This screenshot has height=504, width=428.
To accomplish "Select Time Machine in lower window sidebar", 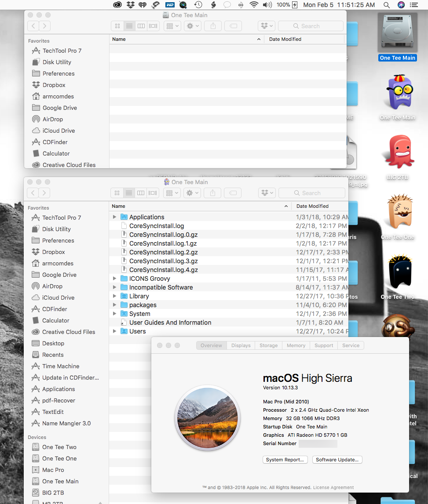I will click(61, 366).
